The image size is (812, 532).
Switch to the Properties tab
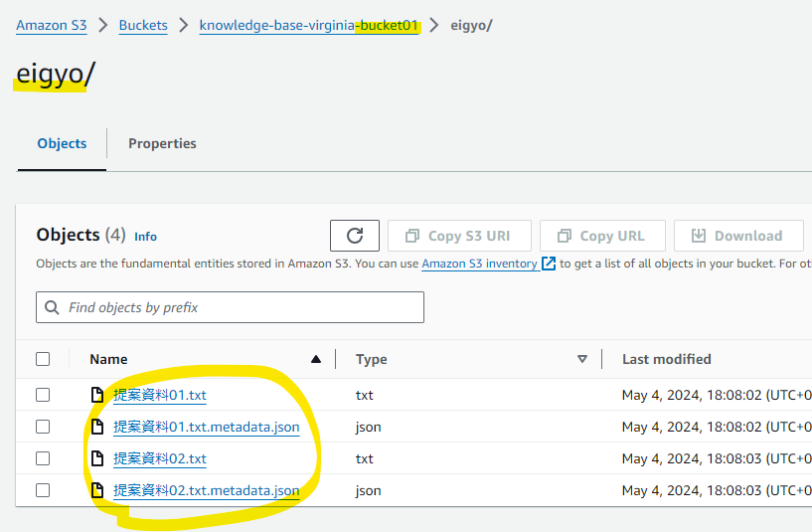(x=162, y=143)
